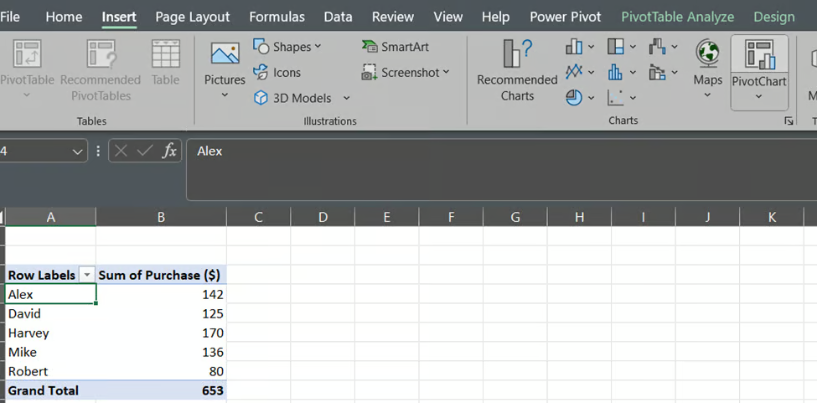Click the Insert Function fx icon
Screen dimensions: 817x403
(169, 151)
